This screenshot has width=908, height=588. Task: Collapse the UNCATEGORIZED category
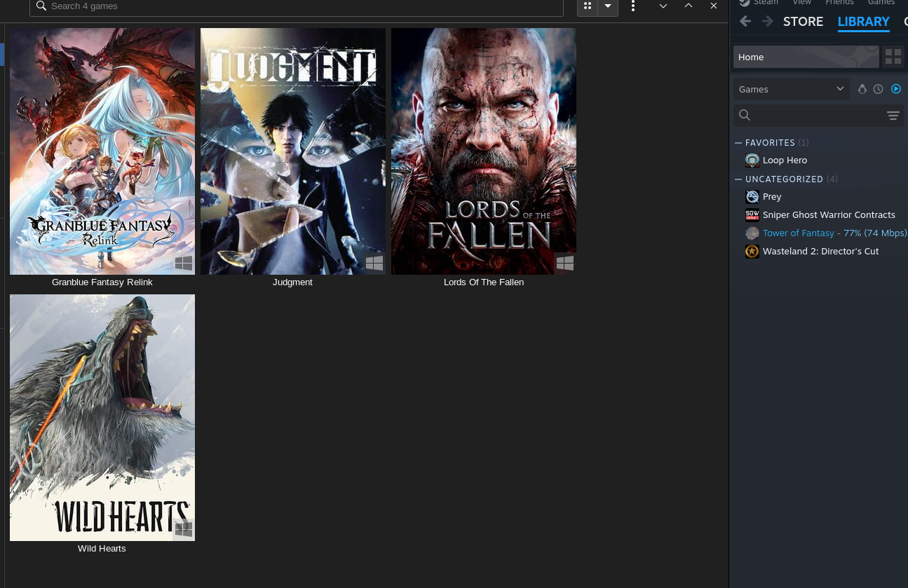(738, 179)
